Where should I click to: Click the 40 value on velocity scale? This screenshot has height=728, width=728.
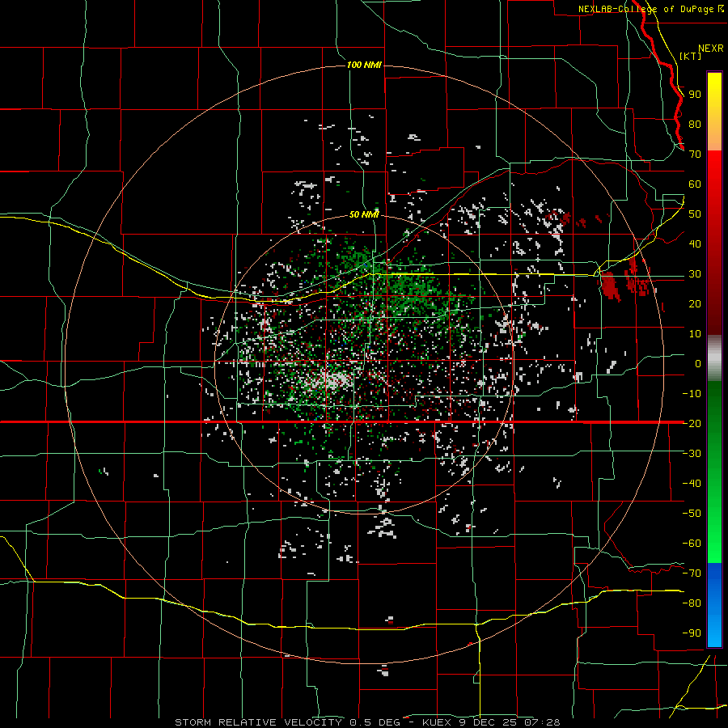695,243
